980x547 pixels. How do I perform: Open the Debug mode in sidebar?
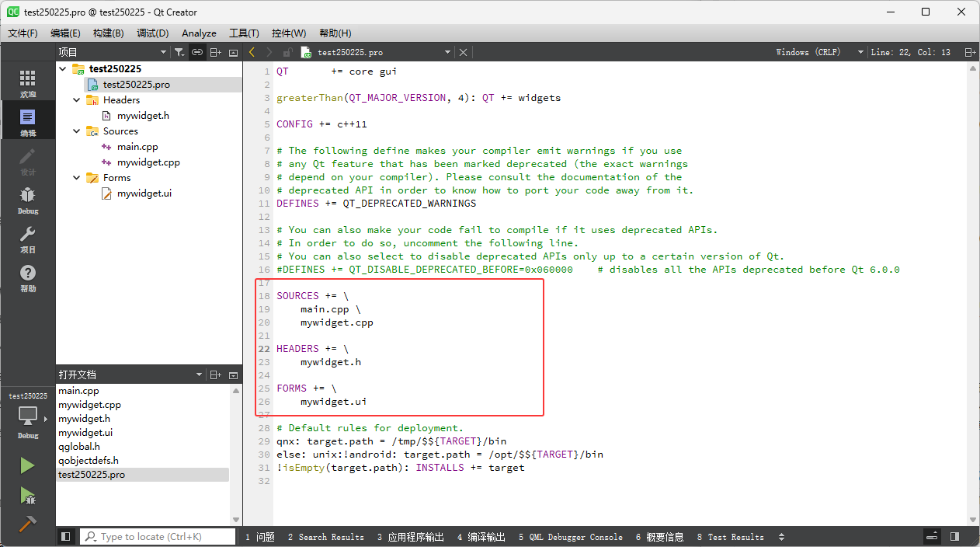(x=27, y=200)
